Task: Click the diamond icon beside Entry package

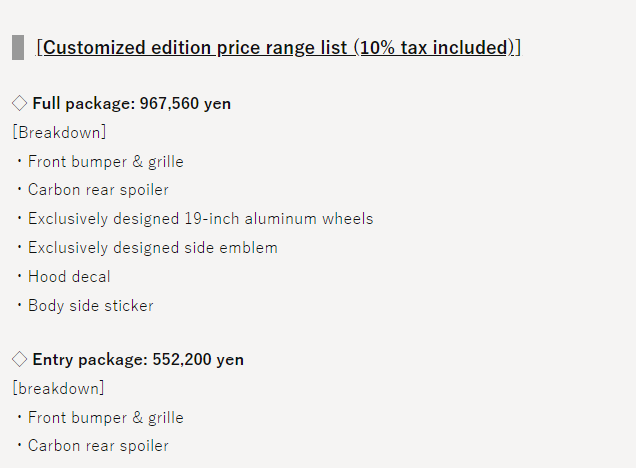Action: click(19, 359)
